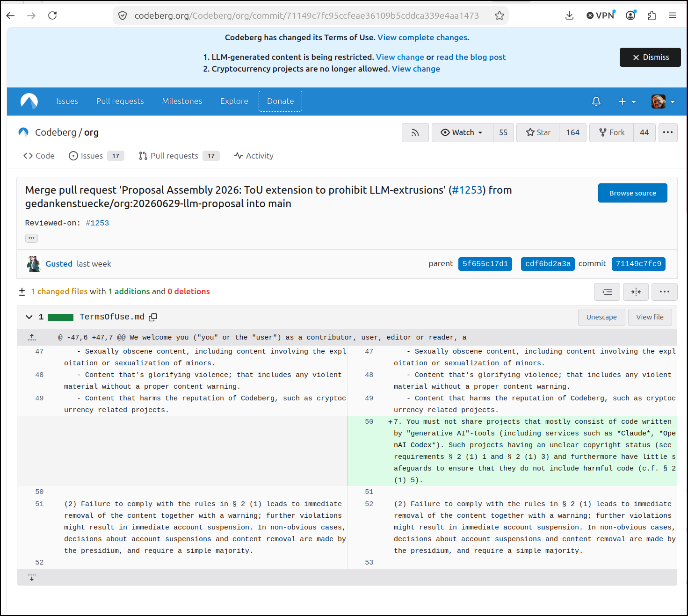This screenshot has width=688, height=616.
Task: Open Gusted's author profile link
Action: click(x=59, y=264)
